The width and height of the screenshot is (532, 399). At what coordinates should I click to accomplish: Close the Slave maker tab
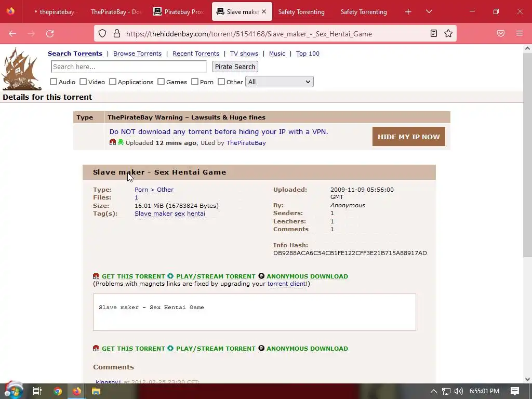click(x=263, y=12)
